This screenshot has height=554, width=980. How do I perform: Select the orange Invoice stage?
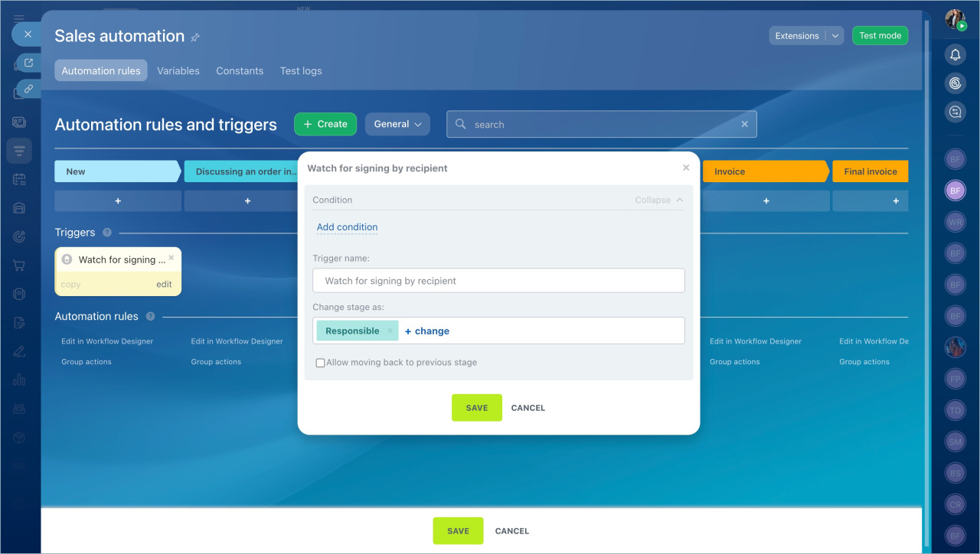coord(764,171)
